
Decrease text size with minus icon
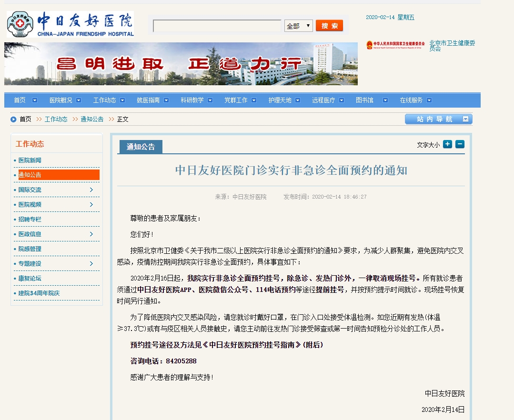(460, 144)
